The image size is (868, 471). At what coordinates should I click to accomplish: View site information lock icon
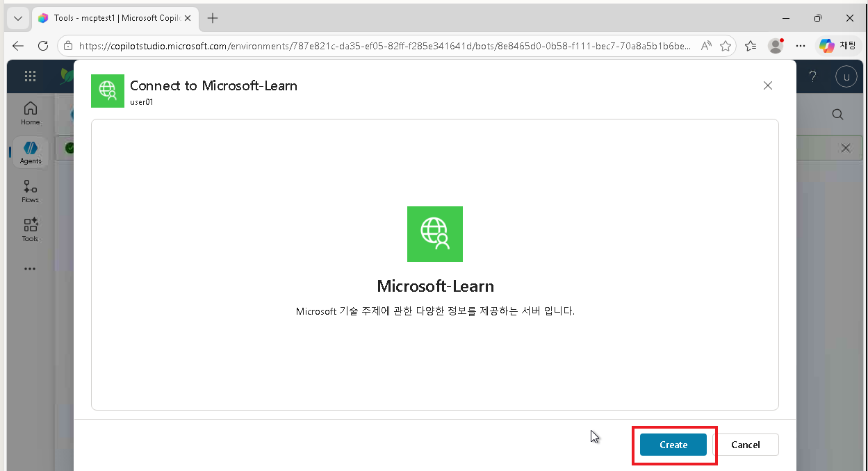(x=68, y=46)
